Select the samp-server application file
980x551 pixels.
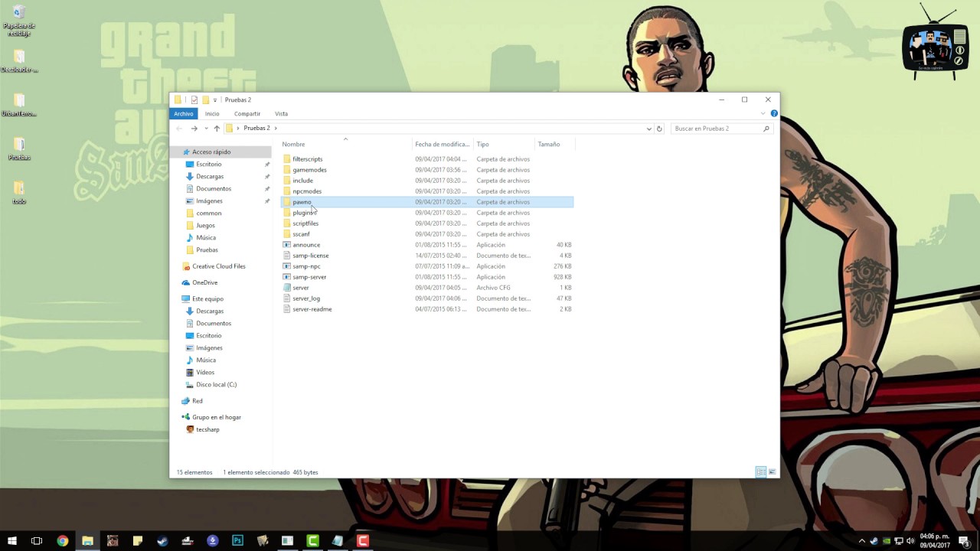pyautogui.click(x=309, y=277)
